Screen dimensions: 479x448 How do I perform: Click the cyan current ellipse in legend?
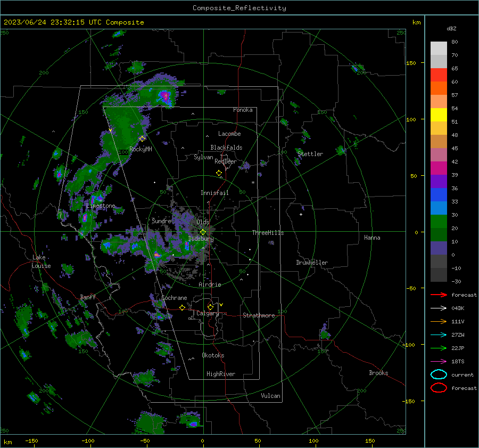point(439,374)
